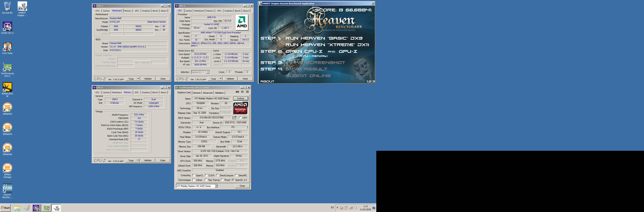Click the Show Desktop icon by the clock
644x212 pixels.
(x=374, y=208)
